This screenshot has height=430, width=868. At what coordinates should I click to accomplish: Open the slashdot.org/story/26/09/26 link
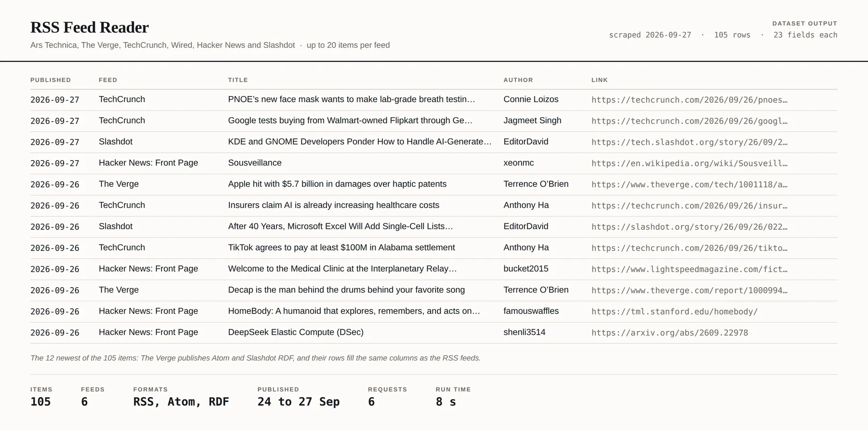point(690,227)
